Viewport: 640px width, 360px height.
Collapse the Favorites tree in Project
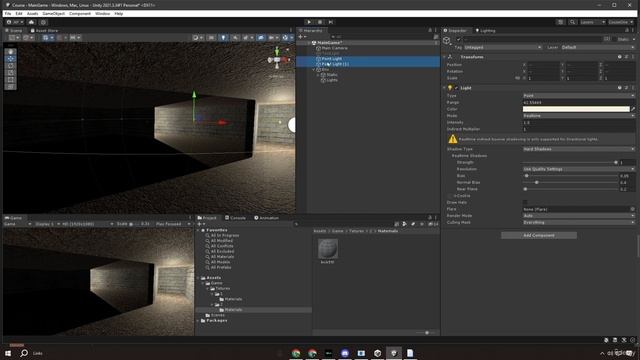[x=199, y=230]
